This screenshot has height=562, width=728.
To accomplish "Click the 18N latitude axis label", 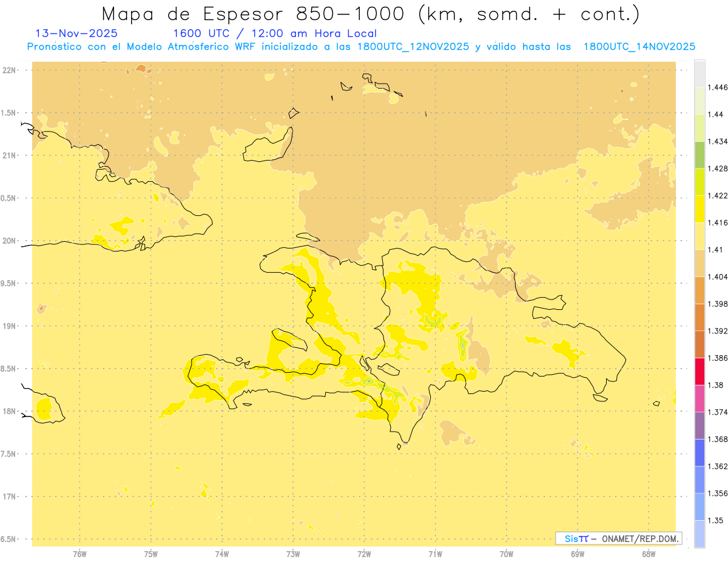I will pyautogui.click(x=8, y=411).
